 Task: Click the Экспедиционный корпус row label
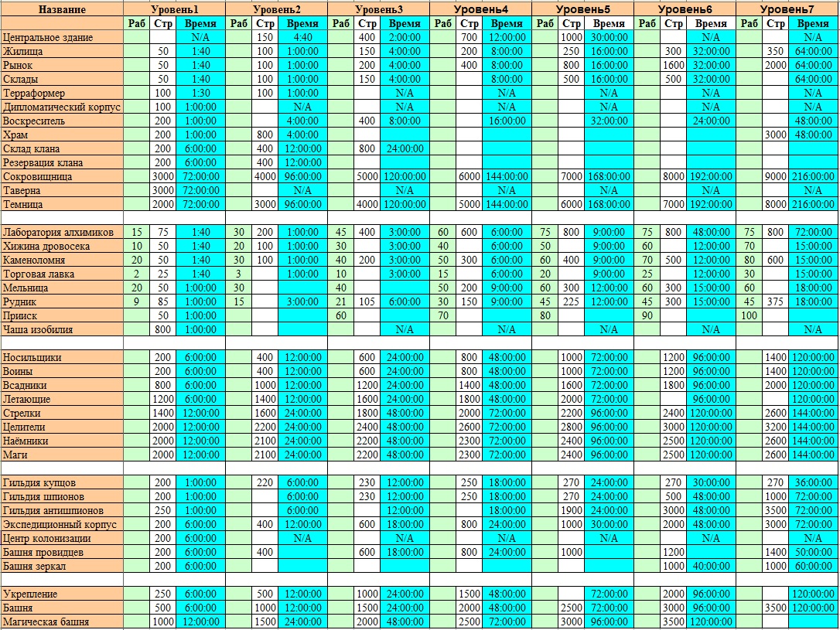(x=62, y=525)
